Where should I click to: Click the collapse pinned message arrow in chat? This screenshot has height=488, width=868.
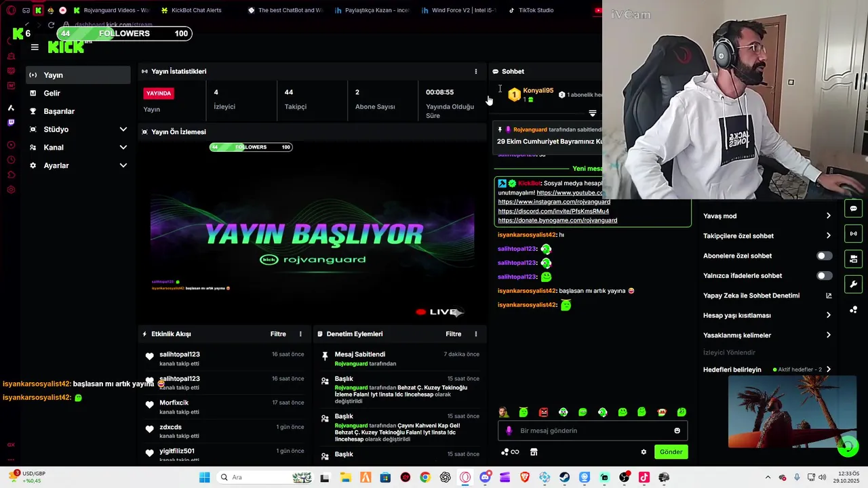tap(592, 114)
